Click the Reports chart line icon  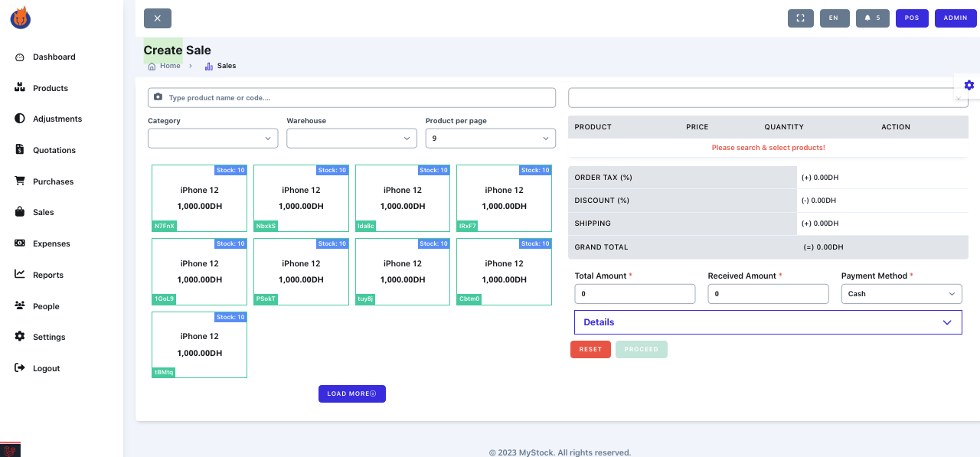(20, 275)
